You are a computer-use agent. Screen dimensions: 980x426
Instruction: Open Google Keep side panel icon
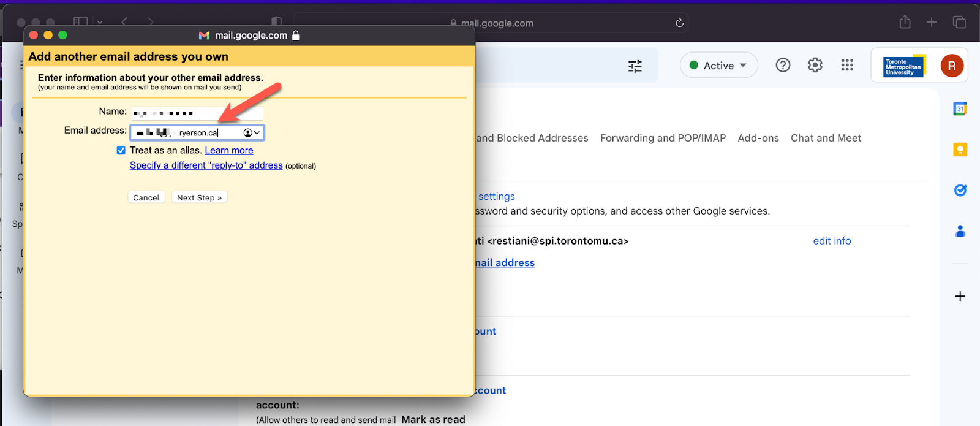point(960,150)
